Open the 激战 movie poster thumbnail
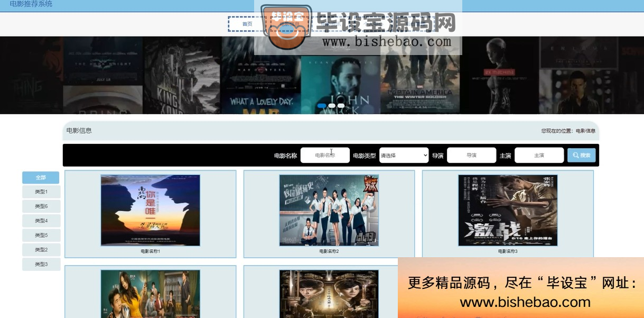Image resolution: width=644 pixels, height=318 pixels. (x=508, y=211)
